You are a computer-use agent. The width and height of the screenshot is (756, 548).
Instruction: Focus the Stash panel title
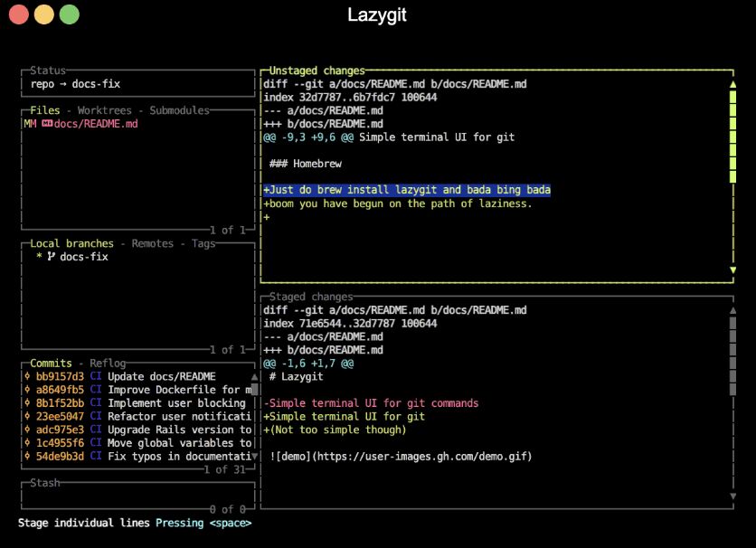(x=45, y=483)
